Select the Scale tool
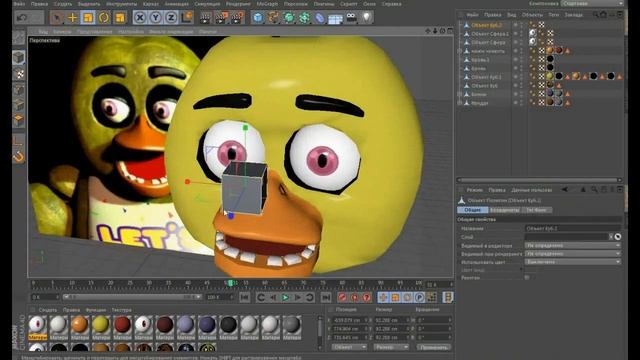This screenshot has width=640, height=360. [88, 18]
